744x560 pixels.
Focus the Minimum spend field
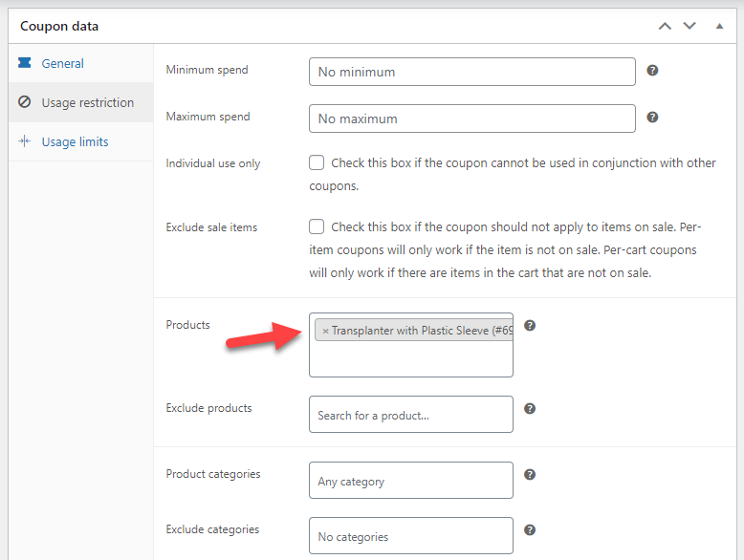(x=472, y=72)
